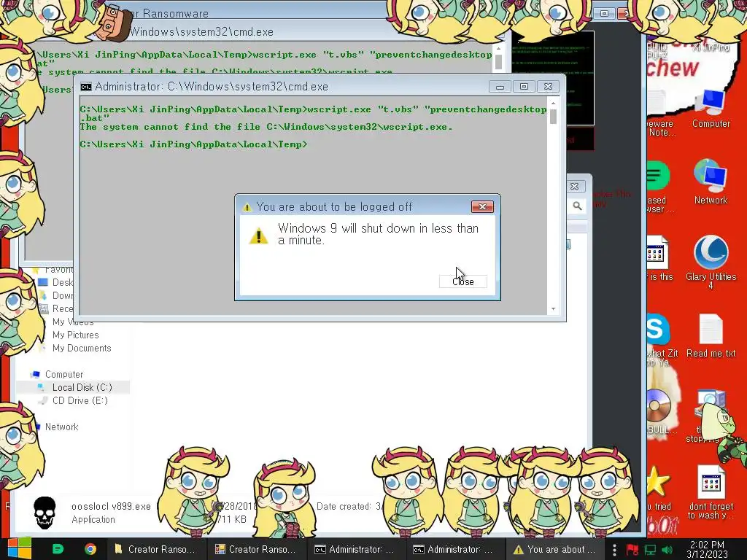Click back cmd window scrollbar thumb
Screen dimensions: 747x560
[x=498, y=62]
